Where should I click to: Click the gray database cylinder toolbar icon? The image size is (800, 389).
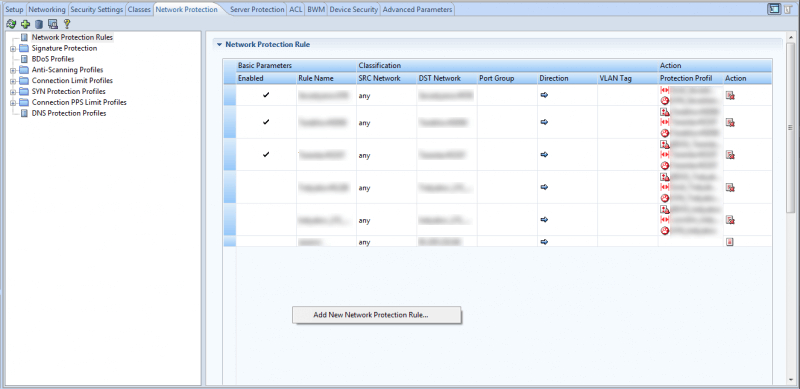click(x=39, y=23)
